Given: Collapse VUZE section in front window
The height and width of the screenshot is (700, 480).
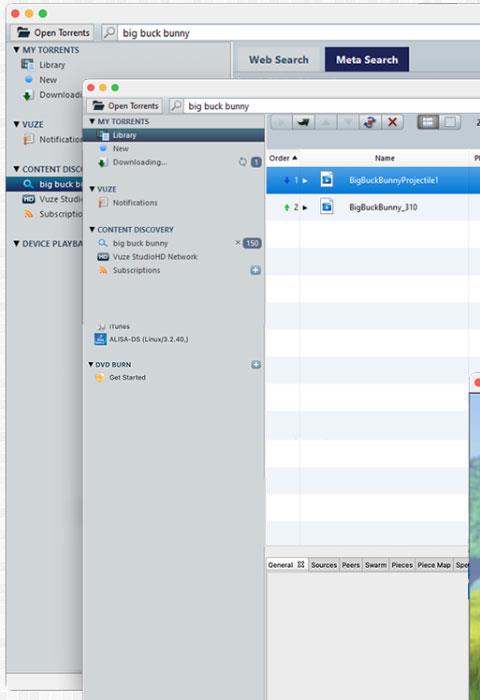Looking at the screenshot, I should [92, 189].
